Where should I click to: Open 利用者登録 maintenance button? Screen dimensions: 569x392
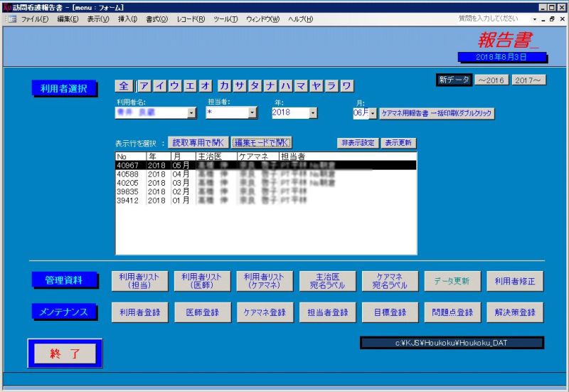[x=140, y=312]
